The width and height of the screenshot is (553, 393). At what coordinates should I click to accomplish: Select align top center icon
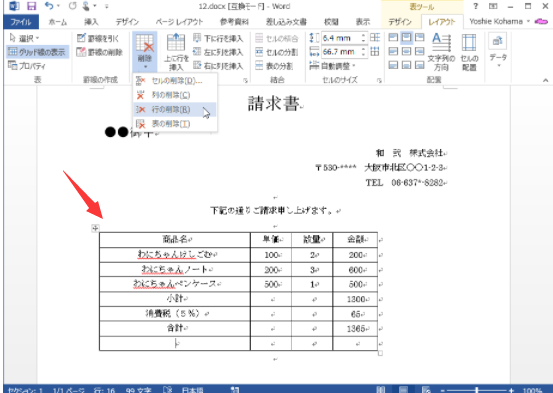(x=406, y=37)
